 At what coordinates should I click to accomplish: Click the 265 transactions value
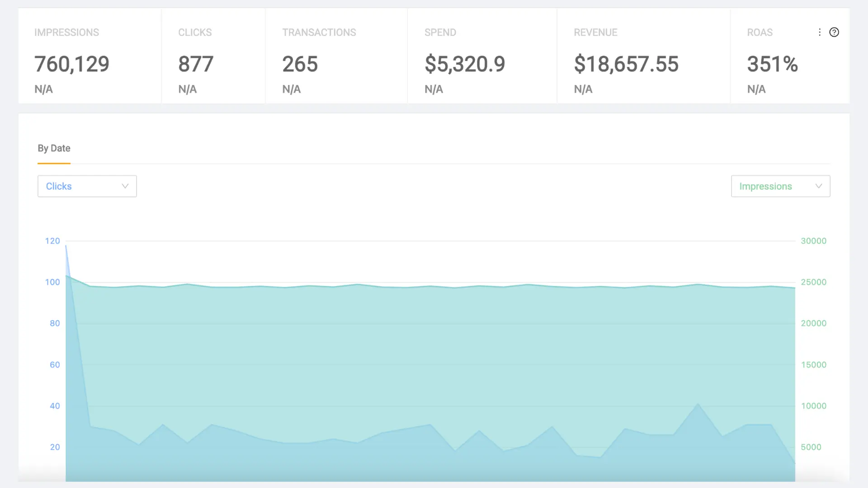[x=300, y=64]
